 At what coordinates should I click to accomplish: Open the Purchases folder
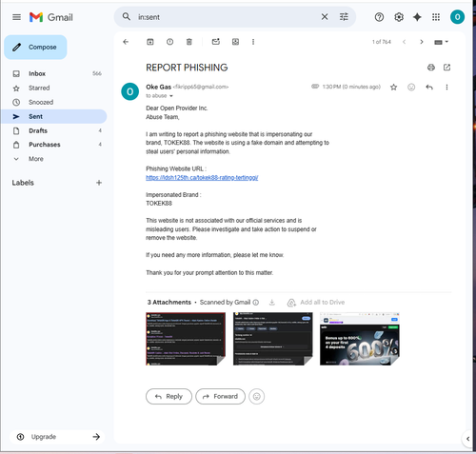(x=54, y=145)
